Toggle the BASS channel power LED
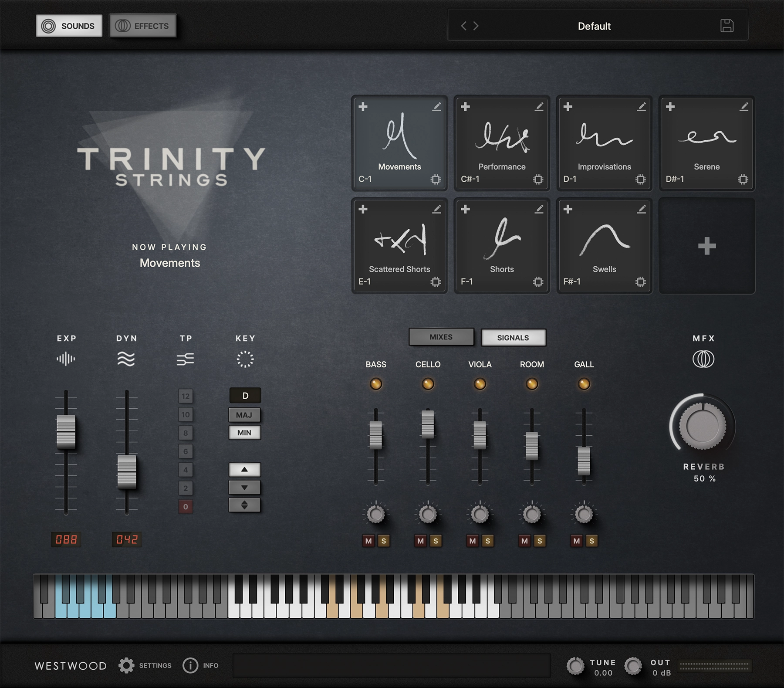 click(x=376, y=384)
